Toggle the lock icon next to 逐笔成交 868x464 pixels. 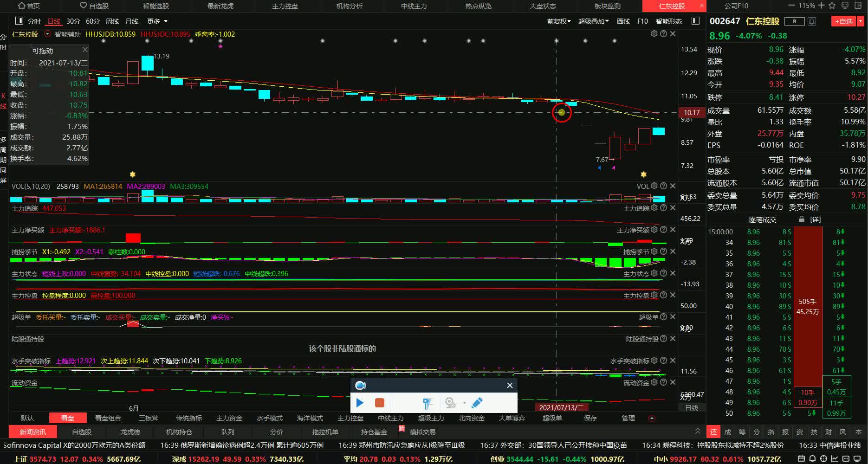pos(801,219)
